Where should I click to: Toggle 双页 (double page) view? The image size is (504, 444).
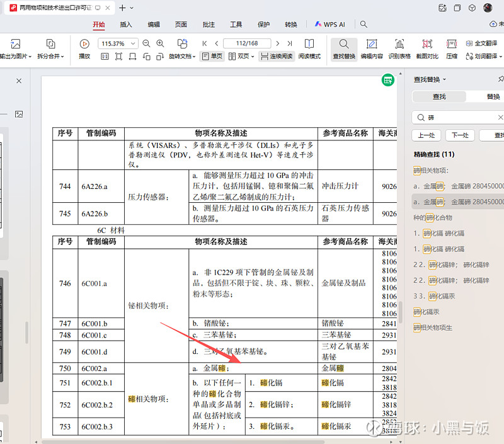241,56
